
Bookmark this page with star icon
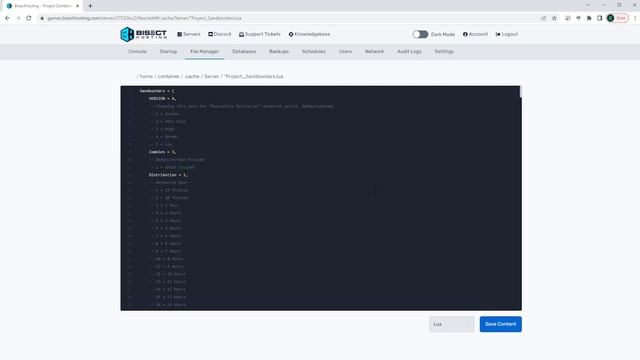(554, 18)
